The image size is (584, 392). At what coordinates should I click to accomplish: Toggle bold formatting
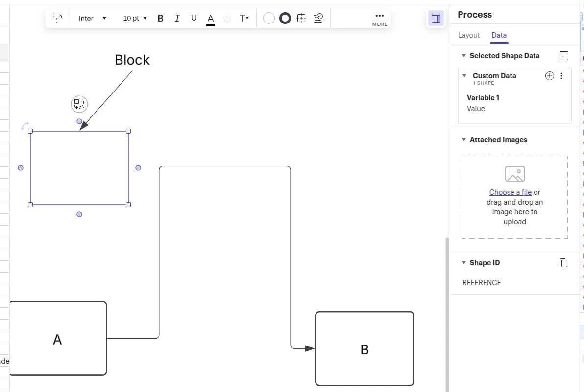pyautogui.click(x=161, y=18)
